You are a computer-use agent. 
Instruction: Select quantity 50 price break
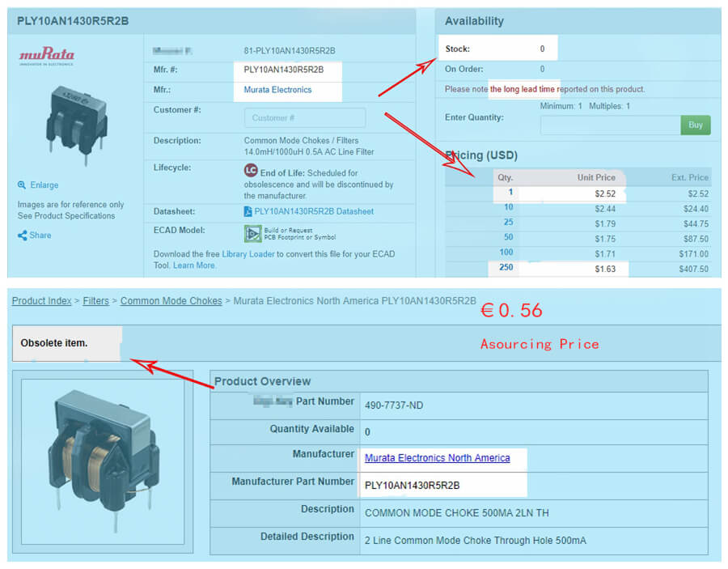point(509,237)
